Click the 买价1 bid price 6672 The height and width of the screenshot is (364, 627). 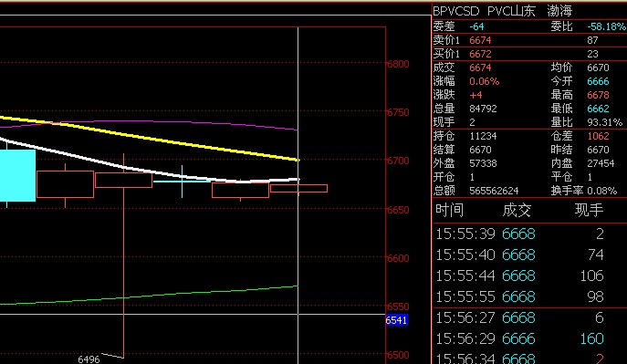tap(480, 54)
